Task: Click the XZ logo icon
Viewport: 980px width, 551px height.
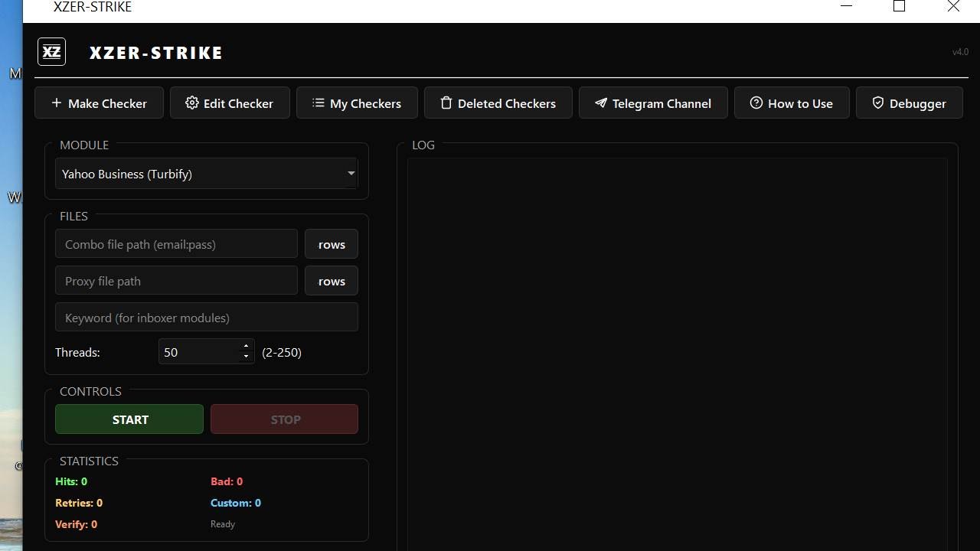Action: coord(51,52)
